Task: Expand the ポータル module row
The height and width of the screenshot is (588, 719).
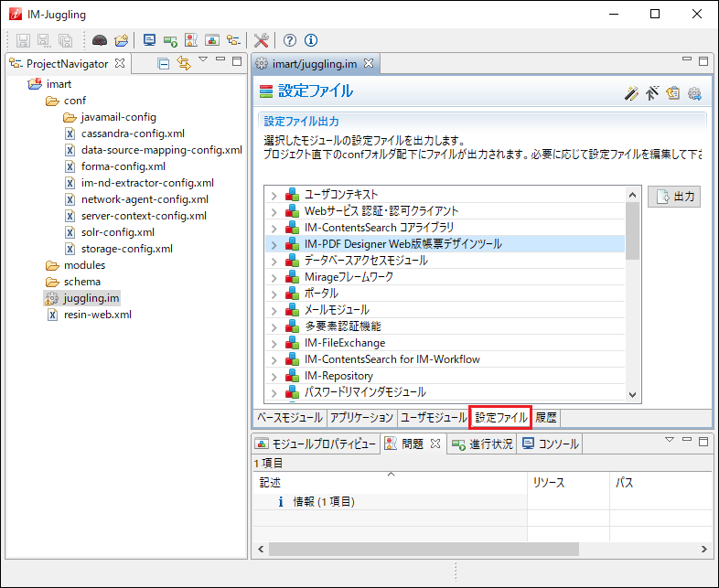Action: coord(274,294)
